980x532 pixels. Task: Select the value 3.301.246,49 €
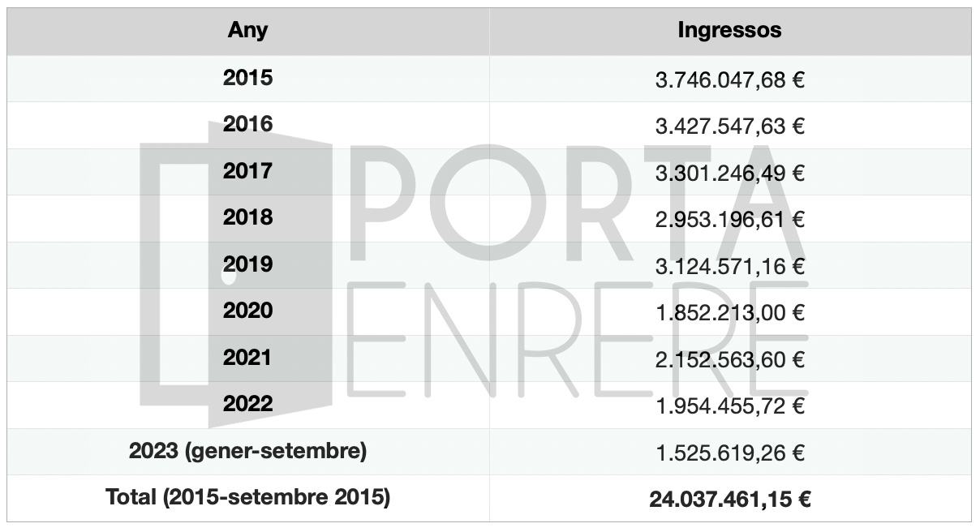pos(729,174)
